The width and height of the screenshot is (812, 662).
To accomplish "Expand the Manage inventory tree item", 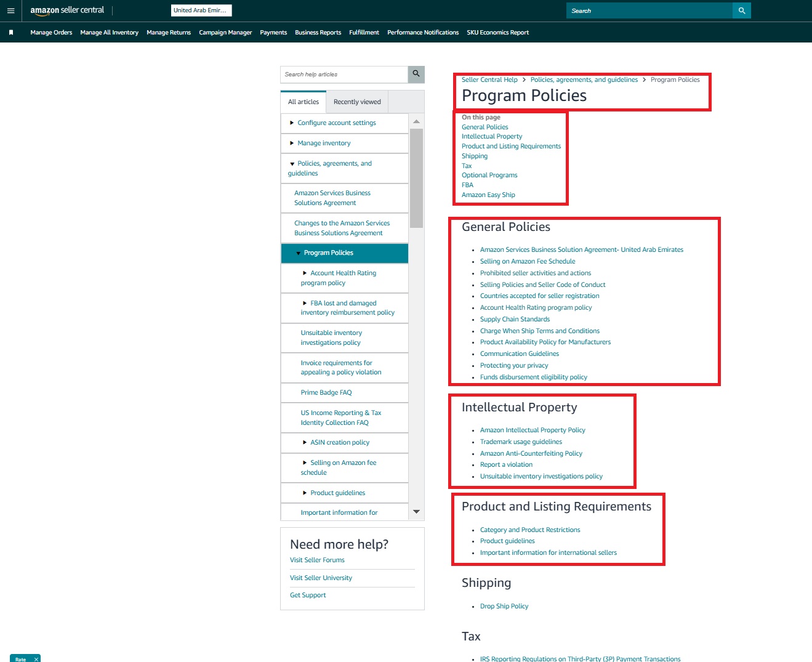I will pyautogui.click(x=292, y=143).
